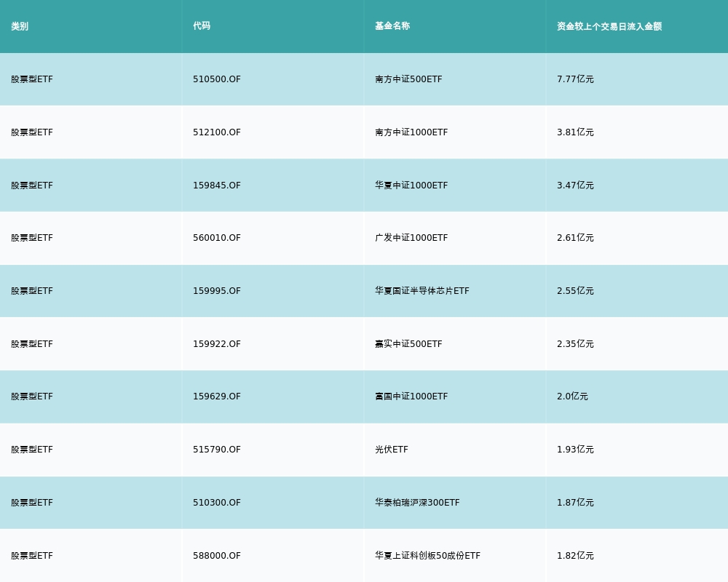Click the 7.77亿元 inflow value
This screenshot has height=582, width=728.
(x=575, y=79)
